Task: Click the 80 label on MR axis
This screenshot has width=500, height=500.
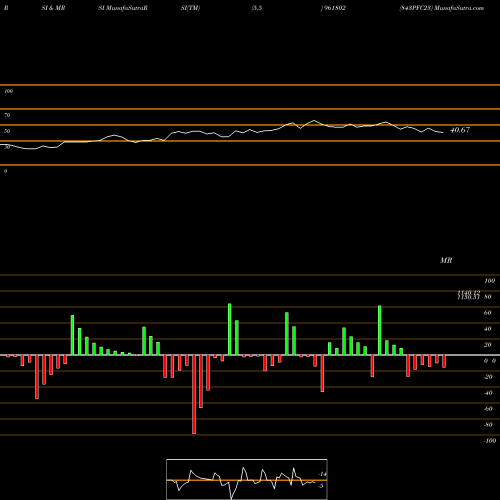Action: 488,297
